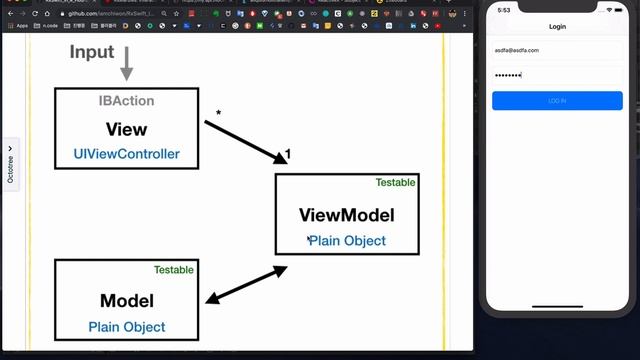Click the white C extension icon
This screenshot has width=640, height=360.
tap(338, 13)
